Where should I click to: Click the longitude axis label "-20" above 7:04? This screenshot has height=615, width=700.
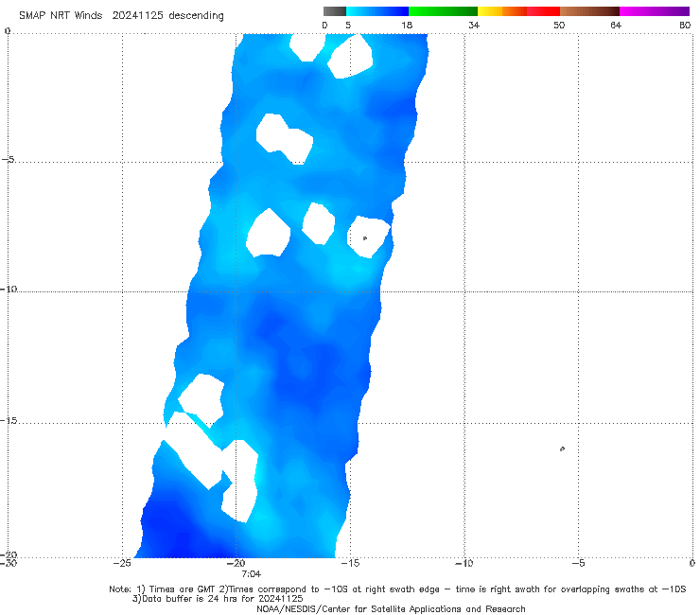(x=236, y=563)
